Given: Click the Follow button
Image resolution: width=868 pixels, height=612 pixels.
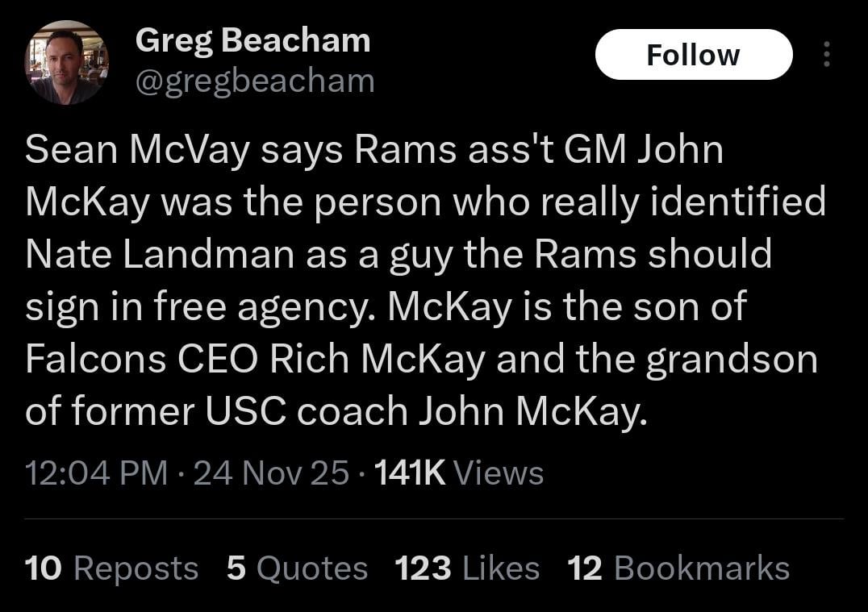Looking at the screenshot, I should click(x=693, y=55).
